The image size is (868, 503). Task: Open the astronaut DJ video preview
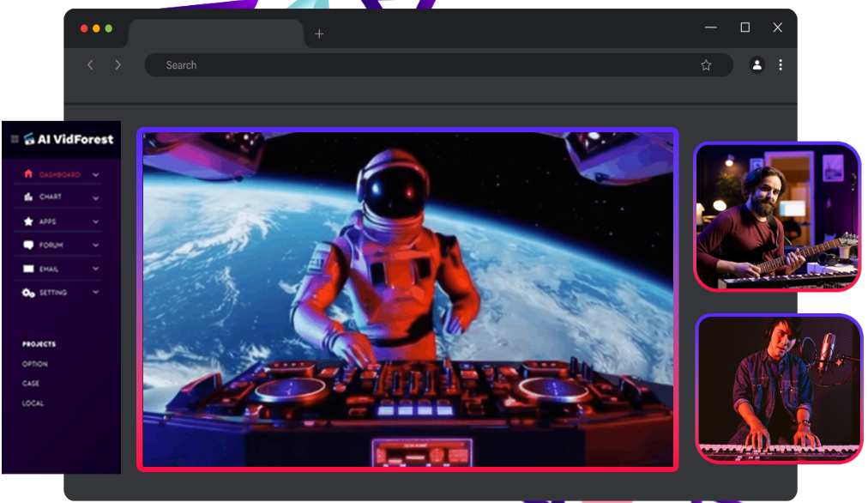pos(408,300)
